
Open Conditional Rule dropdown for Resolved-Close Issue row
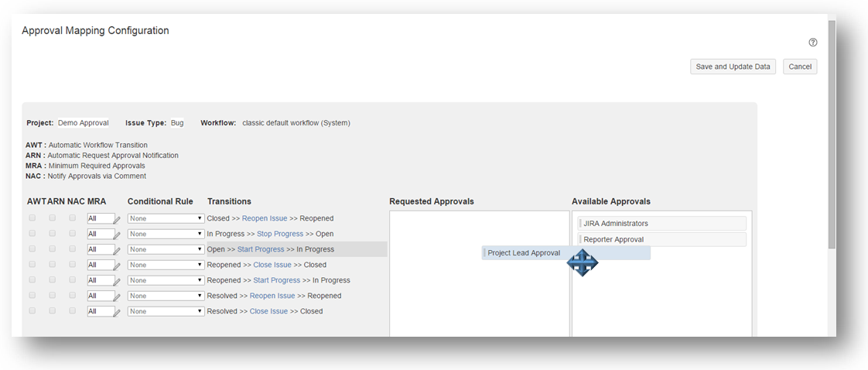[166, 311]
